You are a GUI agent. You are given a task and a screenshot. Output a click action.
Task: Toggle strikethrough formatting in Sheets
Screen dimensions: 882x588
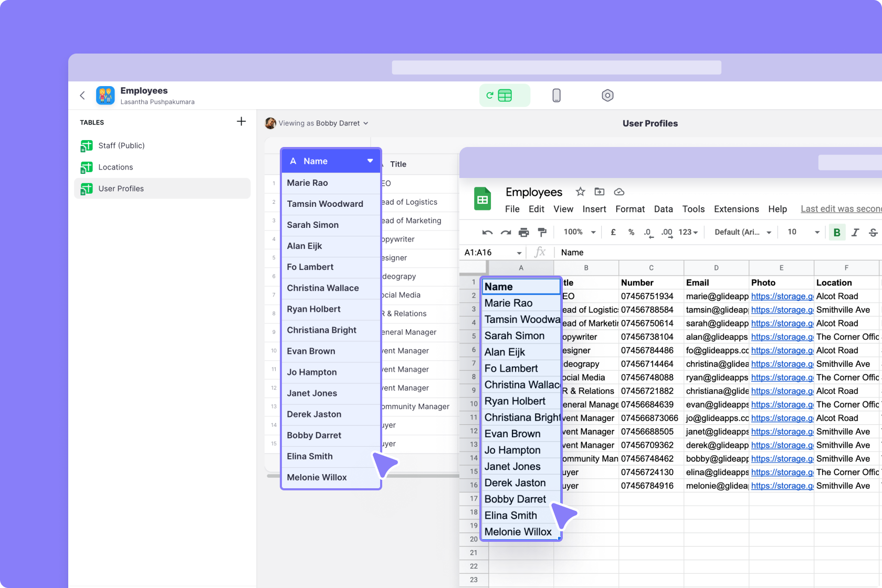873,232
